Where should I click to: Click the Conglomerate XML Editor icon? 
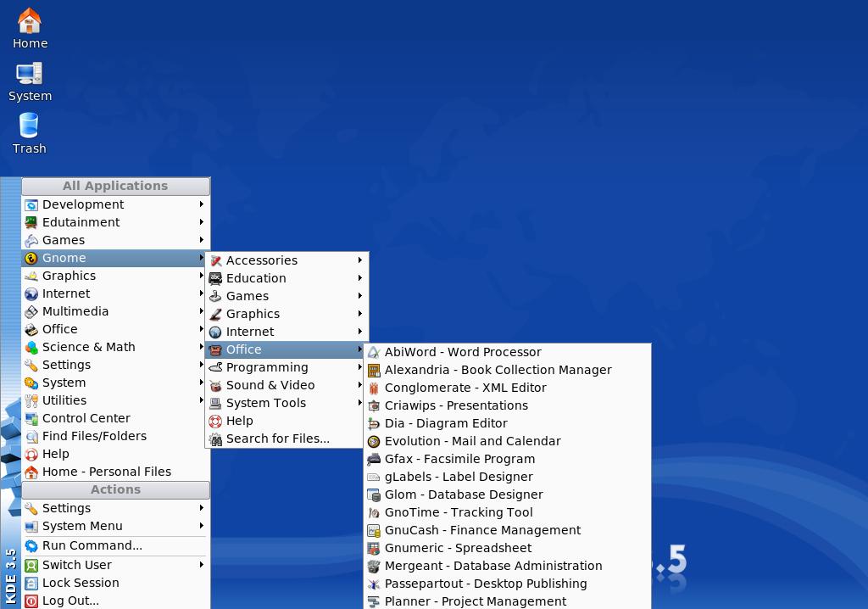(374, 388)
